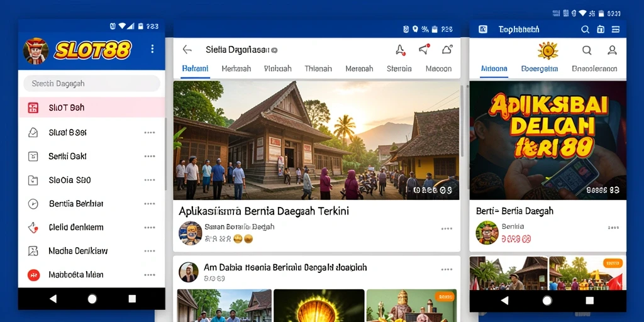
Task: Open more options for 'Serlki Gakt' row
Action: coord(150,157)
